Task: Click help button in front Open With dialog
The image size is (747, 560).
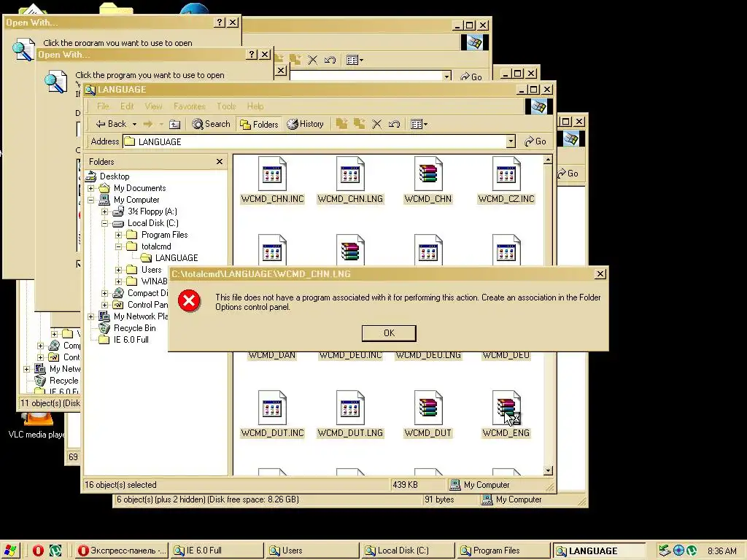Action: [252, 54]
